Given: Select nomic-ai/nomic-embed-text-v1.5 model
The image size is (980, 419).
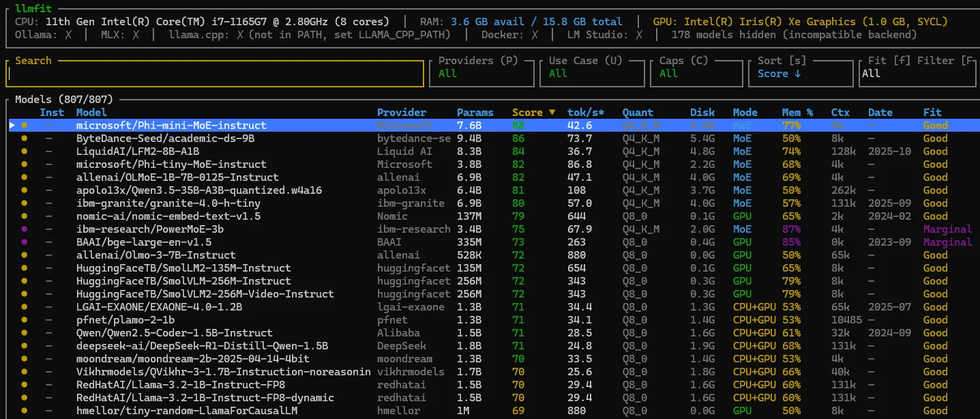Looking at the screenshot, I should coord(168,216).
